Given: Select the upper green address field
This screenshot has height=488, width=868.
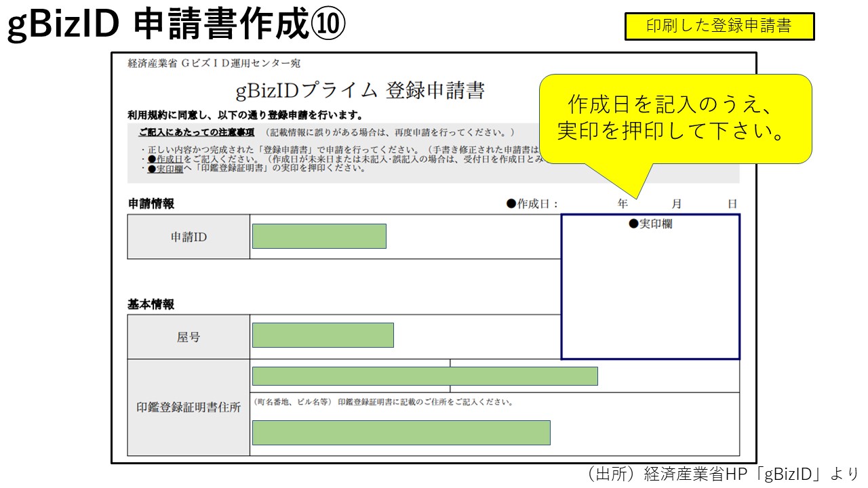Looking at the screenshot, I should [x=425, y=376].
